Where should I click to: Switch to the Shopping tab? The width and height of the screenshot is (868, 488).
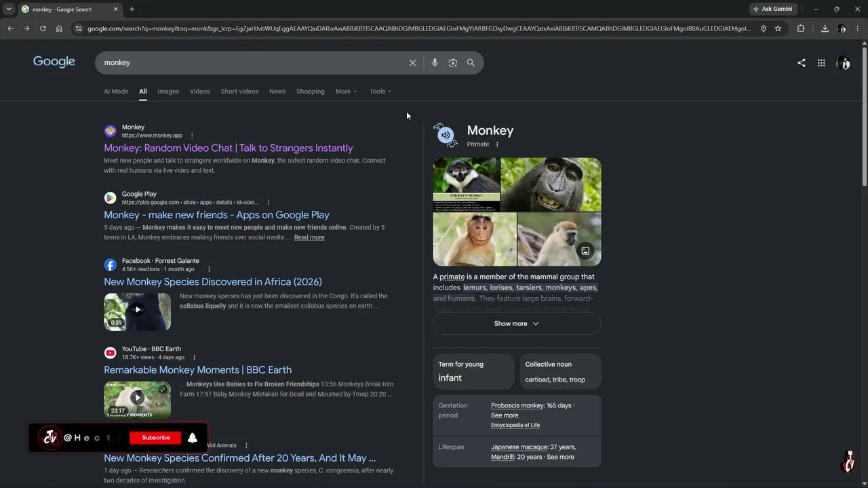coord(311,91)
